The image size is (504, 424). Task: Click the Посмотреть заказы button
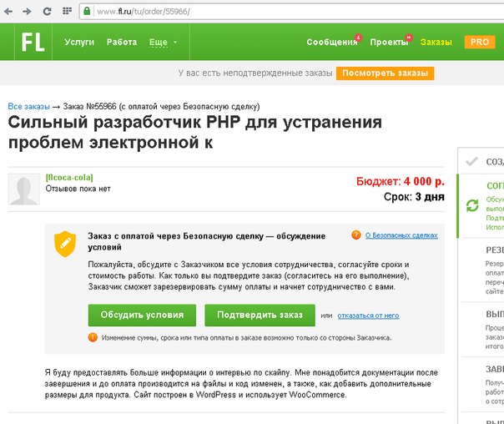385,73
